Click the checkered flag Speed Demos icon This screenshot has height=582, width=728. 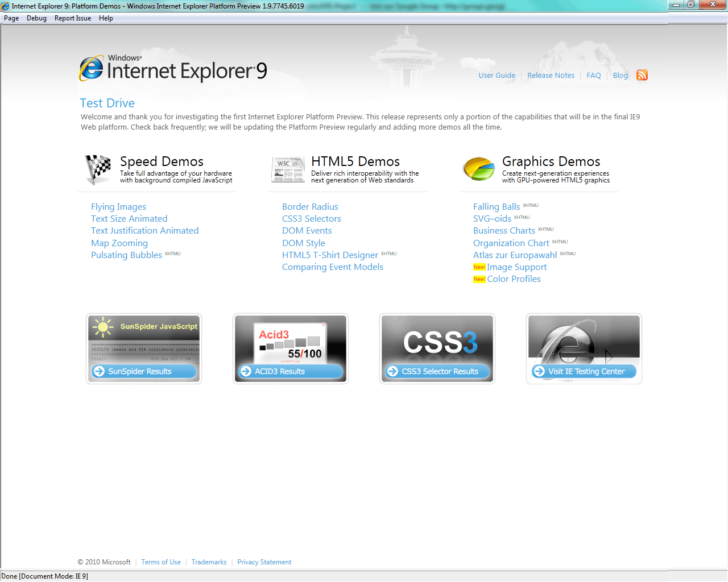point(98,169)
